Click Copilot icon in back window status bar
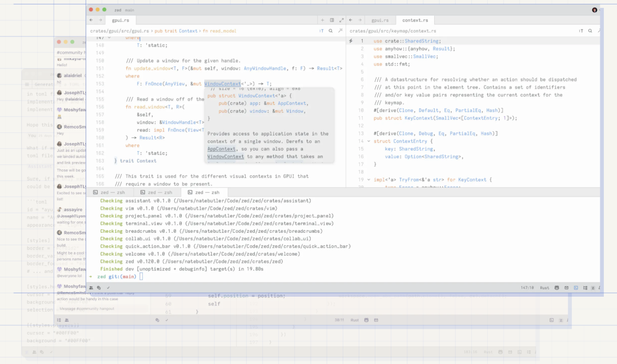This screenshot has height=364, width=617. tap(366, 320)
